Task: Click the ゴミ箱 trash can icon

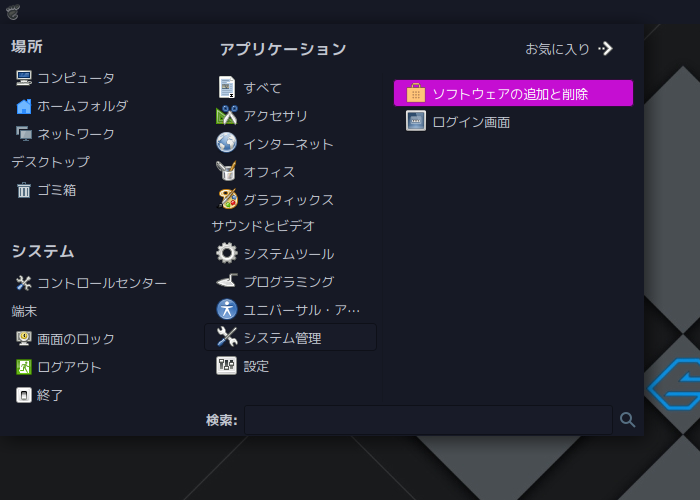Action: pos(24,190)
